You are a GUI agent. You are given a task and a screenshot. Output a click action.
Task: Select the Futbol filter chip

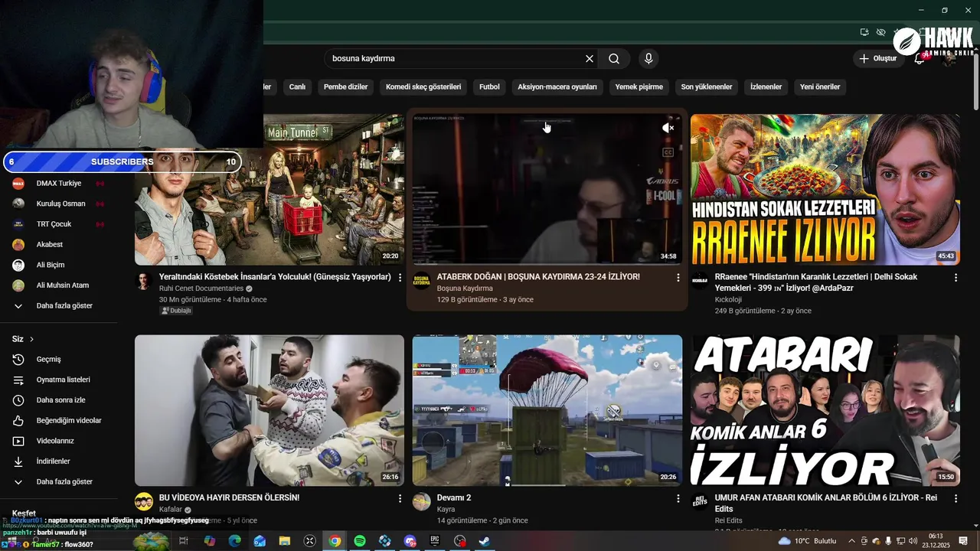pos(489,87)
